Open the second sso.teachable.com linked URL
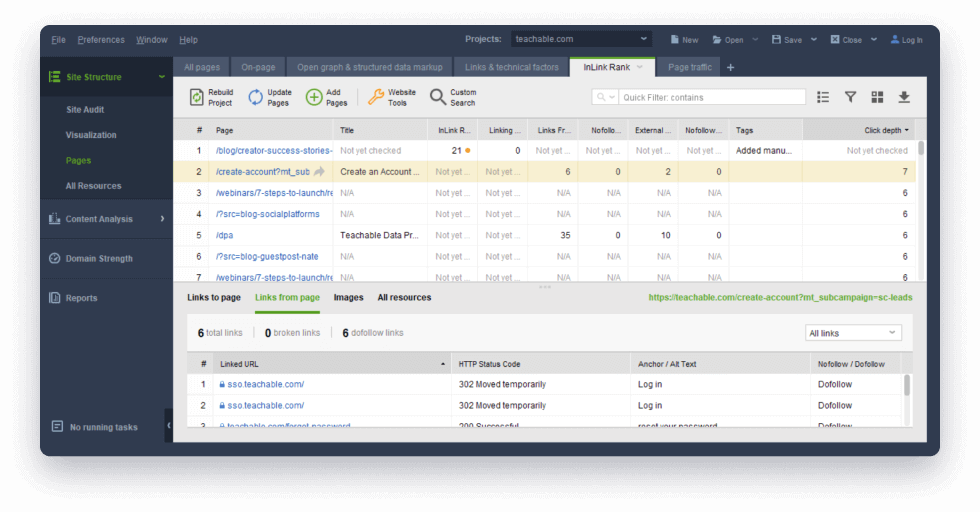This screenshot has width=980, height=512. [x=266, y=406]
